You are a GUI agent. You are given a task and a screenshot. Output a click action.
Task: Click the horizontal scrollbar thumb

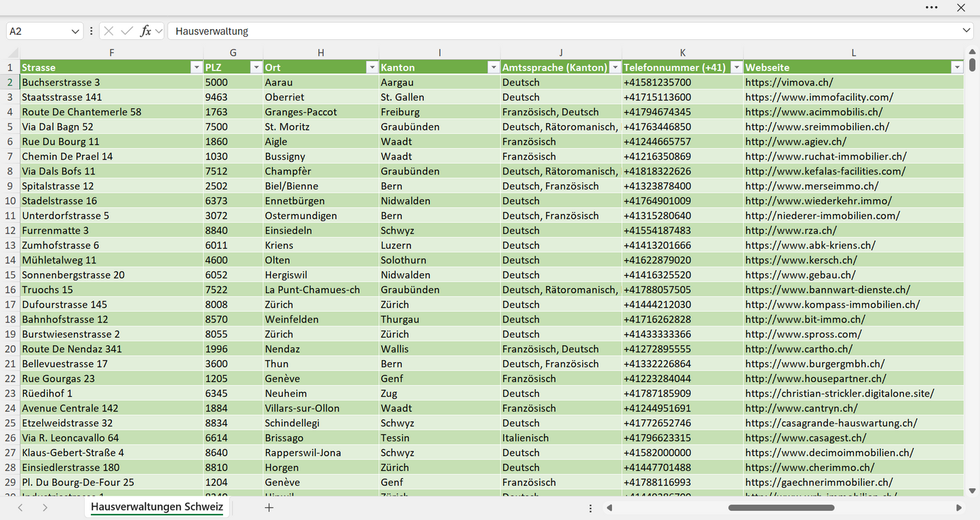pos(781,508)
